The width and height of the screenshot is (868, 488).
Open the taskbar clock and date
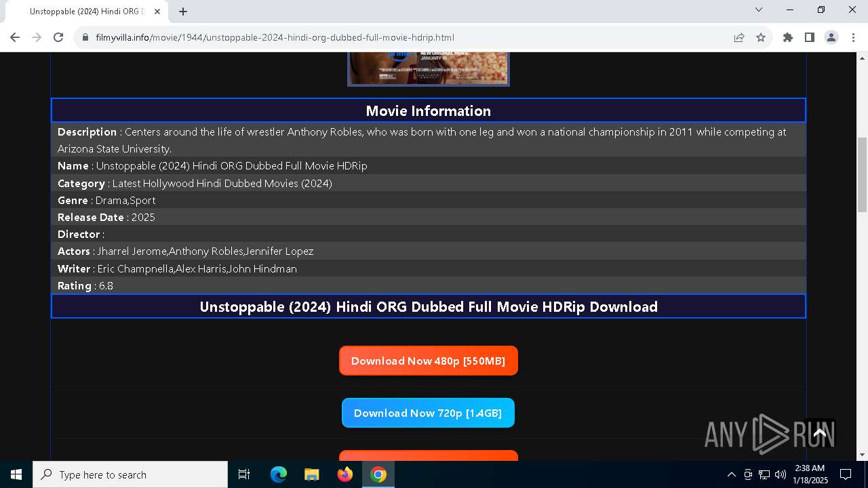(x=810, y=474)
